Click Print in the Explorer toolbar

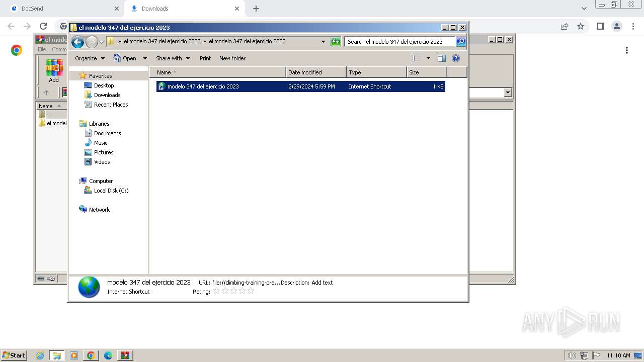pos(205,58)
